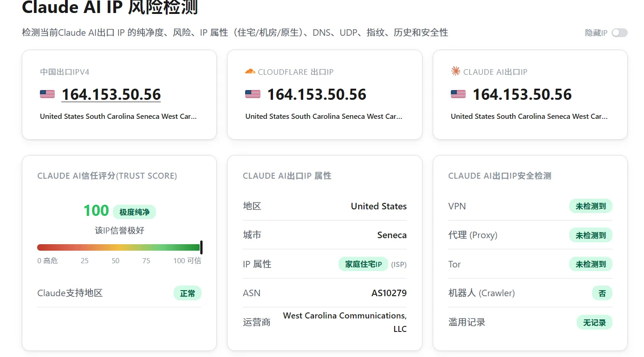The height and width of the screenshot is (357, 644).
Task: Click the 地区 row label
Action: coord(252,206)
